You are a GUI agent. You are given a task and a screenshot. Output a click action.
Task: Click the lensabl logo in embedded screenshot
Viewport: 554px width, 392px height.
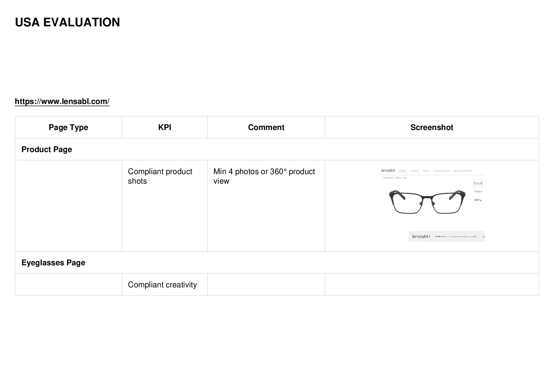pos(388,170)
